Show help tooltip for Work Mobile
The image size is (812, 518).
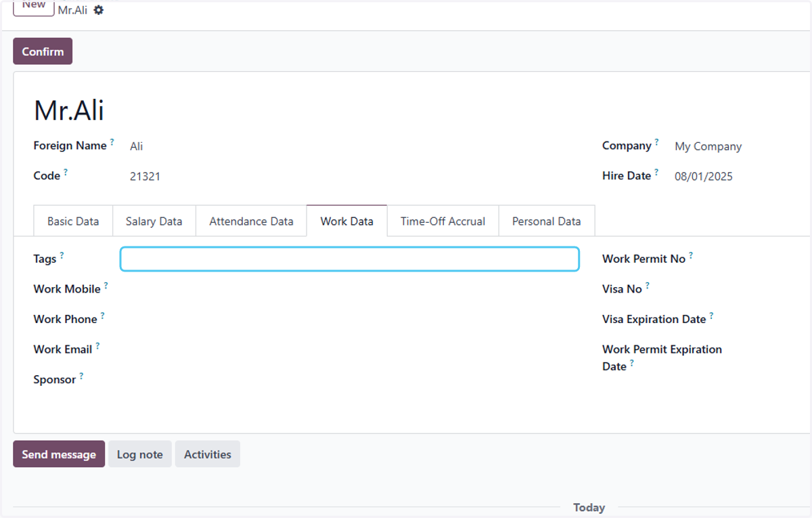click(x=106, y=285)
